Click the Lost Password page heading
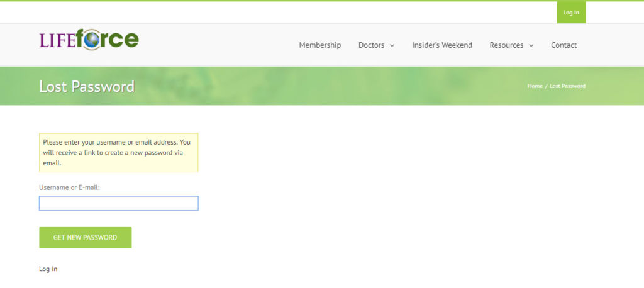The height and width of the screenshot is (288, 644). [x=87, y=86]
